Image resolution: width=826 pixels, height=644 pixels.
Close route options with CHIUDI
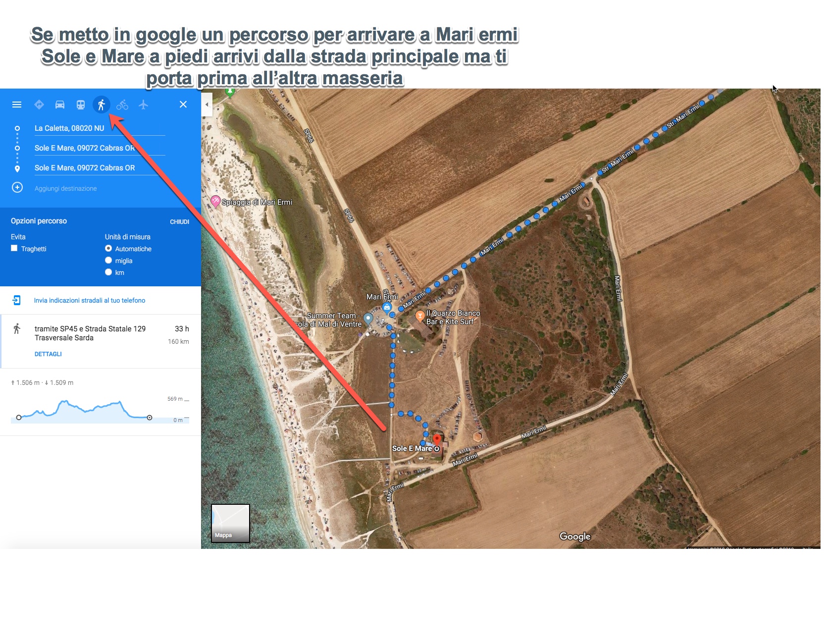(180, 222)
